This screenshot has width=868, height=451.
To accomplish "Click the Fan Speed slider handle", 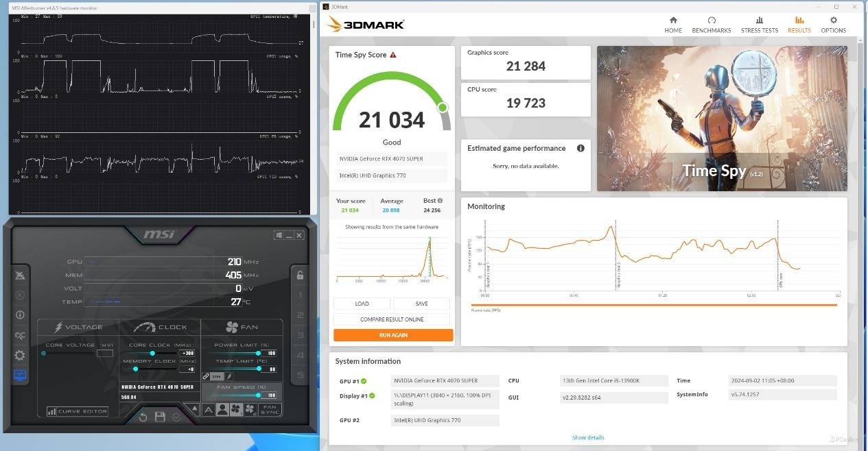I will tap(259, 395).
